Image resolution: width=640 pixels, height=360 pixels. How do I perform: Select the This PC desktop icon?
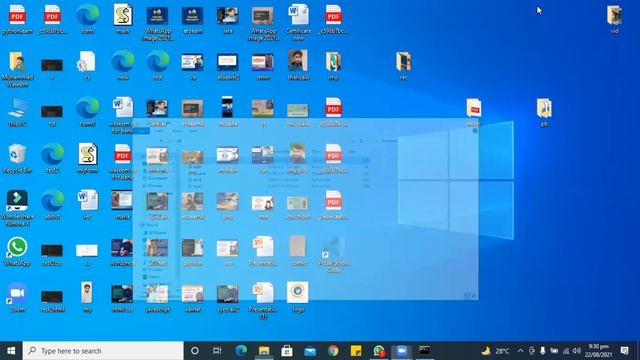pos(17,112)
